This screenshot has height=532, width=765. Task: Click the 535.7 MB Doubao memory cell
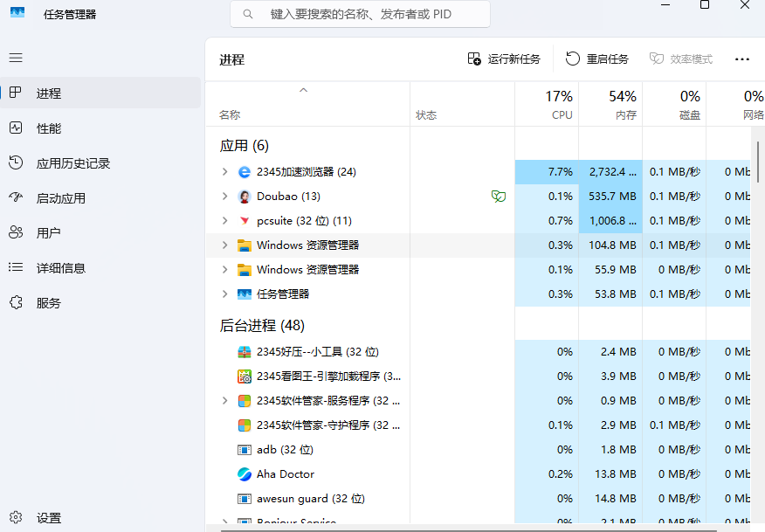pyautogui.click(x=610, y=197)
